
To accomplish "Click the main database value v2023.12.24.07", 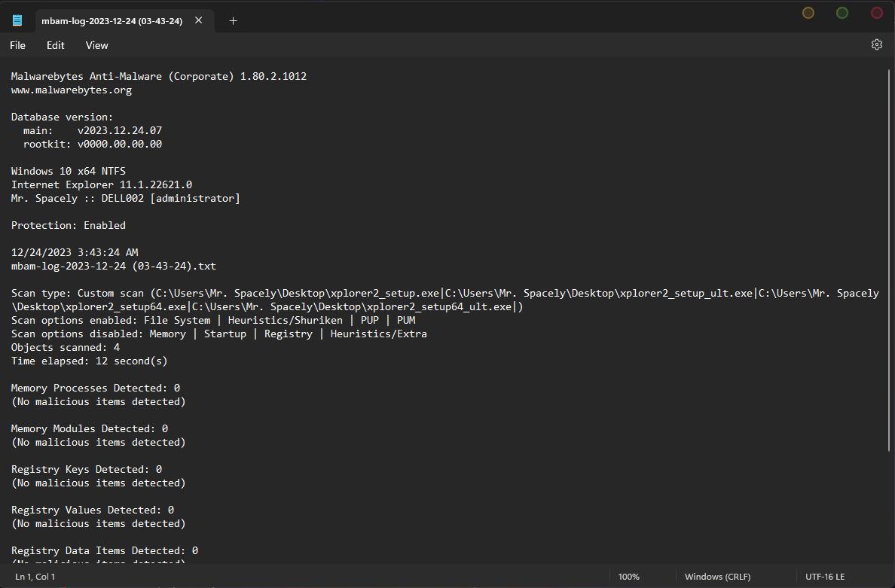I will click(120, 130).
